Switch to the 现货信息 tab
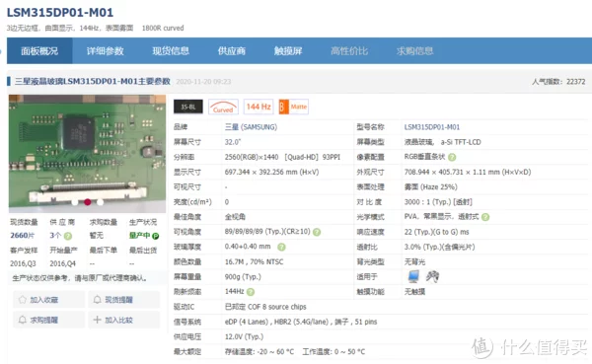Viewport: 592px width, 364px height. (x=171, y=51)
